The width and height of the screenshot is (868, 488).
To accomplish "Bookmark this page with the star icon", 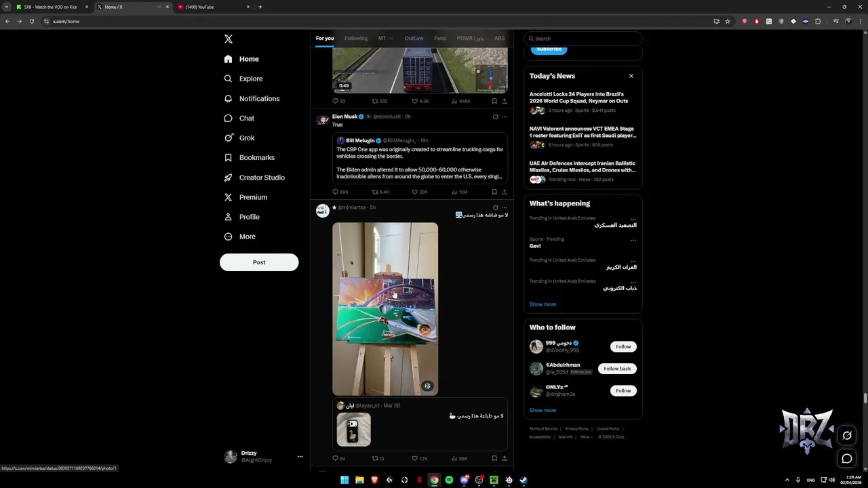I will pos(728,21).
